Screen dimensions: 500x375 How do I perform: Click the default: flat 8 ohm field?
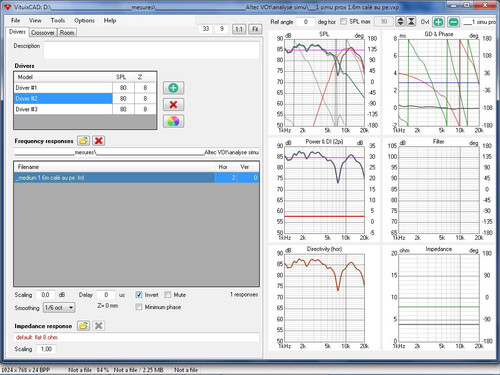click(x=136, y=337)
